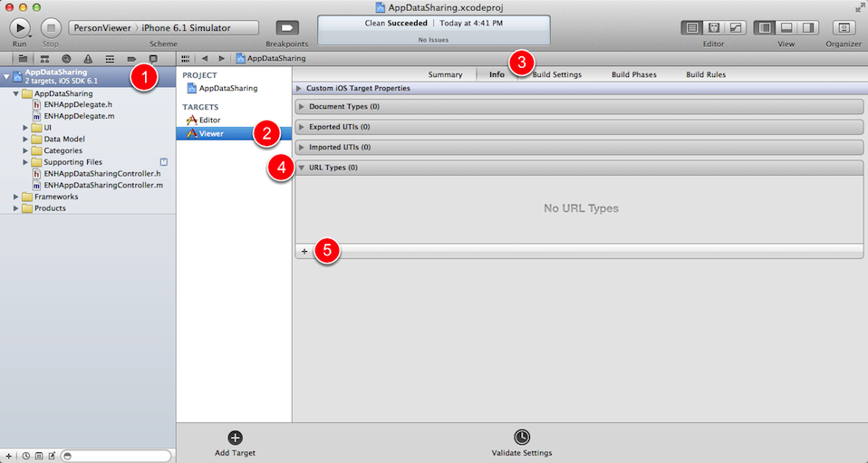Open the Organizer window
Viewport: 868px width, 463px height.
844,28
